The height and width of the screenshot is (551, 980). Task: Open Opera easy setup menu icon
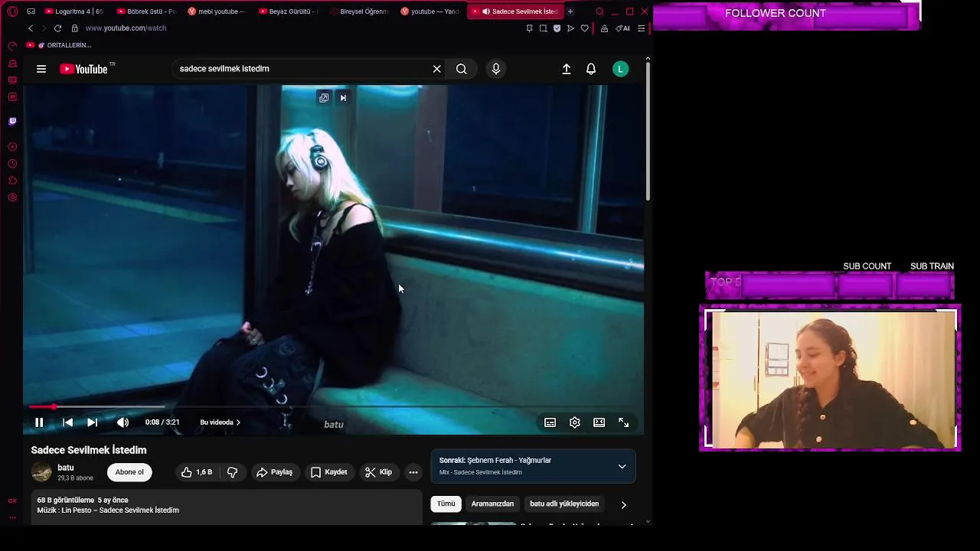tap(641, 28)
